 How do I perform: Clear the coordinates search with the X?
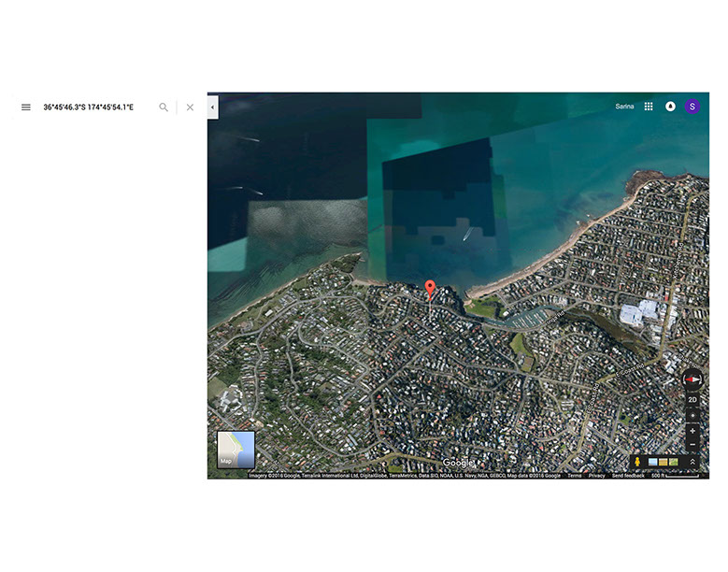190,107
